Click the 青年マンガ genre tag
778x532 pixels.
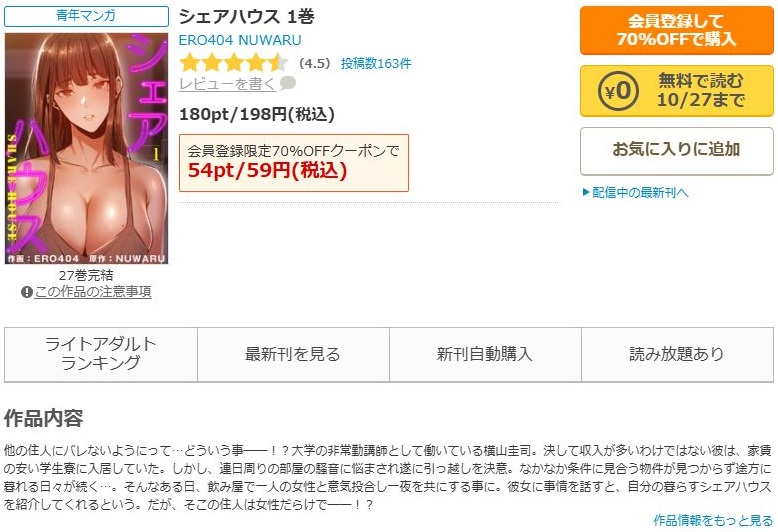coord(86,16)
